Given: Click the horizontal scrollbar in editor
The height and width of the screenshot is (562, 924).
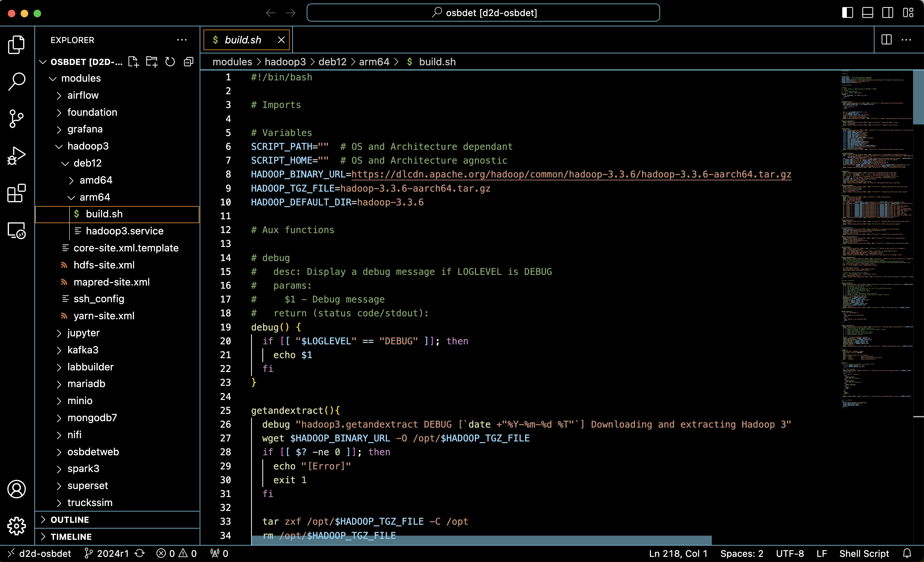Looking at the screenshot, I should (x=481, y=540).
